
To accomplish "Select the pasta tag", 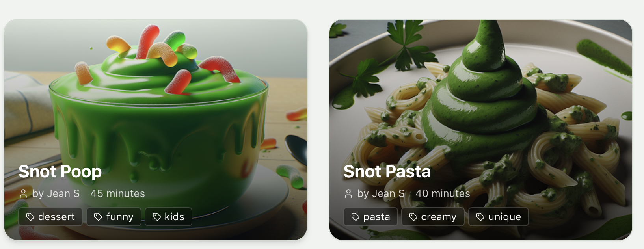I will [370, 217].
